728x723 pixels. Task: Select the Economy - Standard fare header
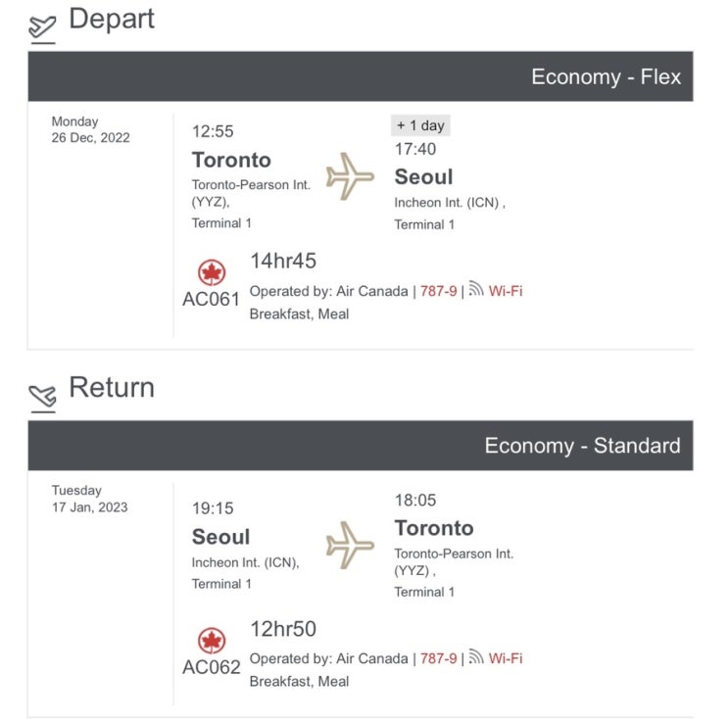pos(582,445)
